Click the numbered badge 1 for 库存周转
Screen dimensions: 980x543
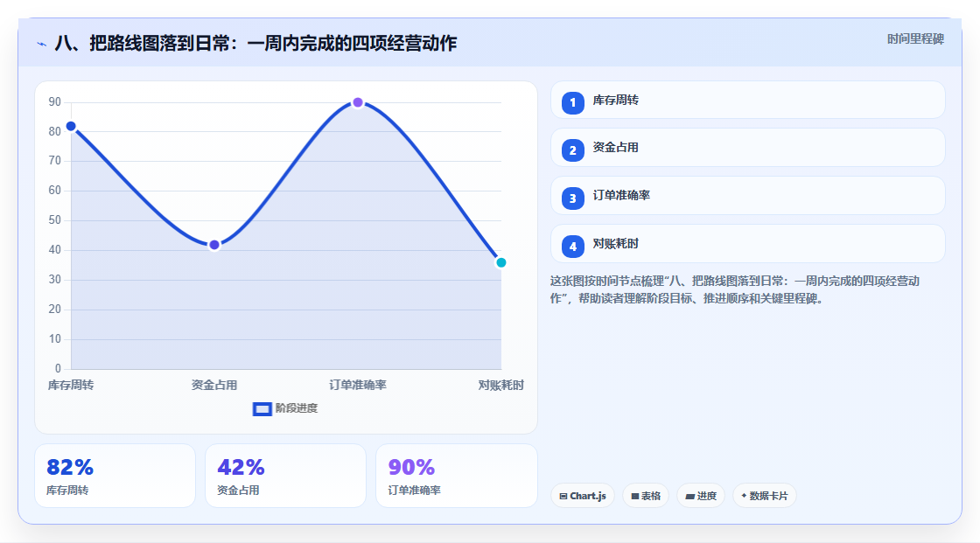click(x=572, y=103)
